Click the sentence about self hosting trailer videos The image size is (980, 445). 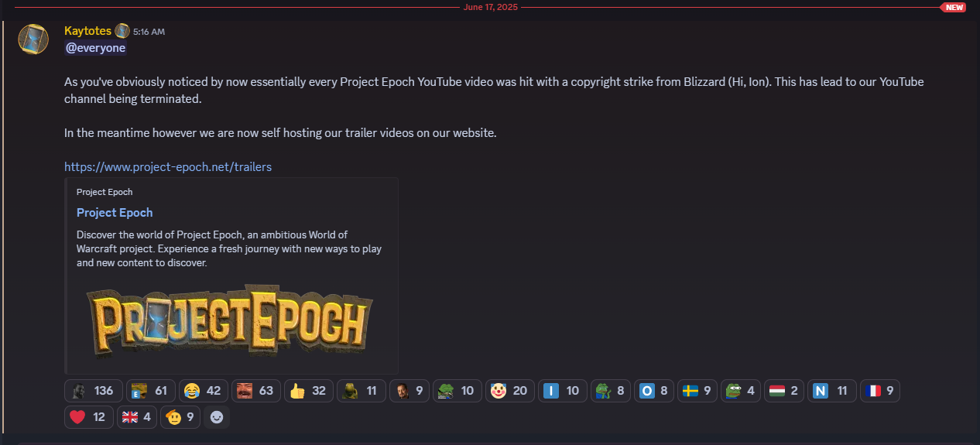(280, 132)
